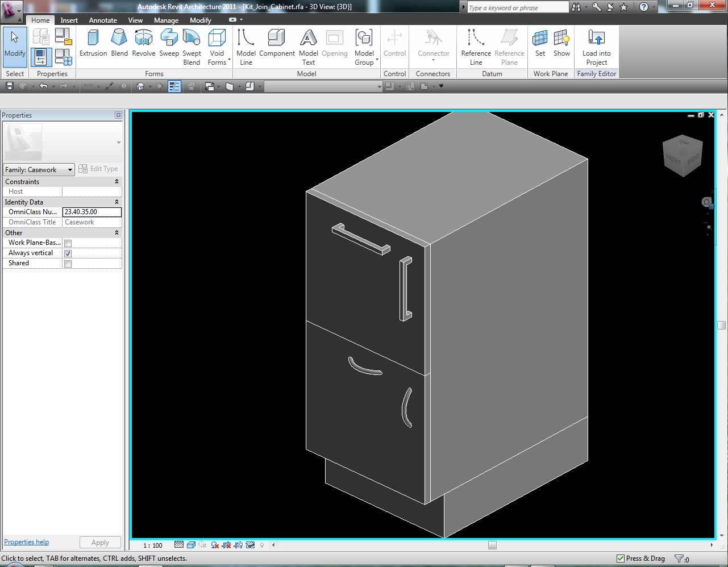Image resolution: width=728 pixels, height=567 pixels.
Task: Toggle the Reveal Hidden Elements lightbulb
Action: point(262,545)
